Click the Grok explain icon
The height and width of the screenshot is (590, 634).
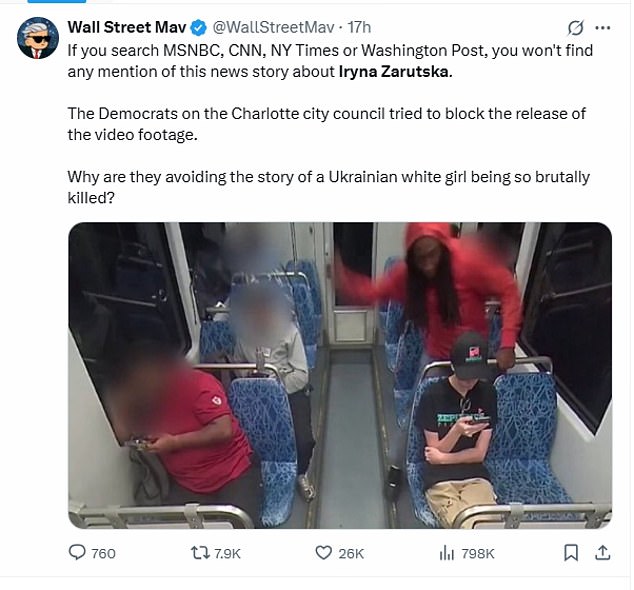click(575, 27)
